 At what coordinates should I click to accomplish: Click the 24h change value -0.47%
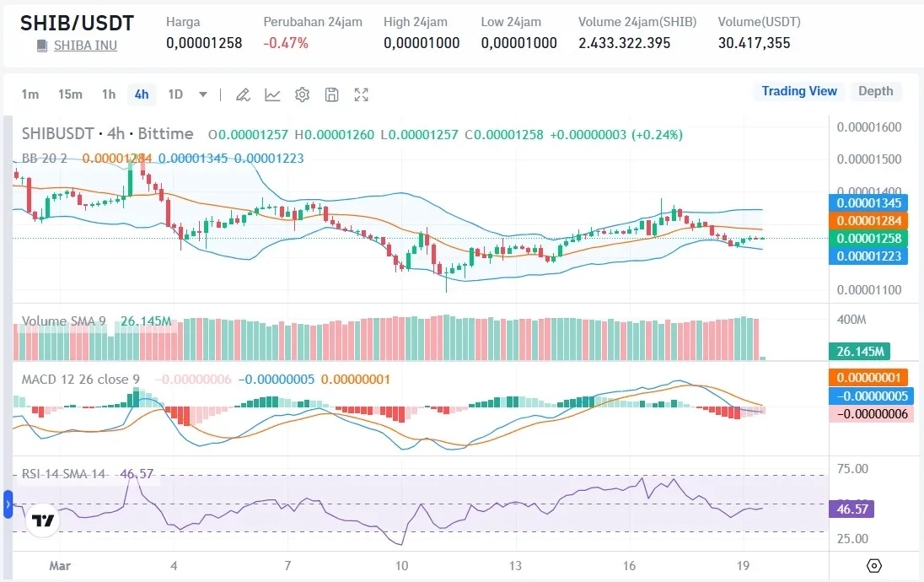coord(286,43)
